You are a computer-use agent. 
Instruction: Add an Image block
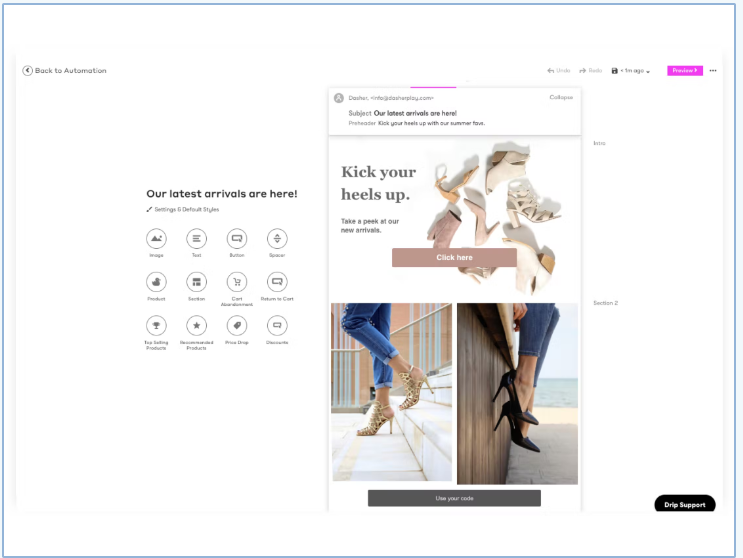click(x=156, y=238)
